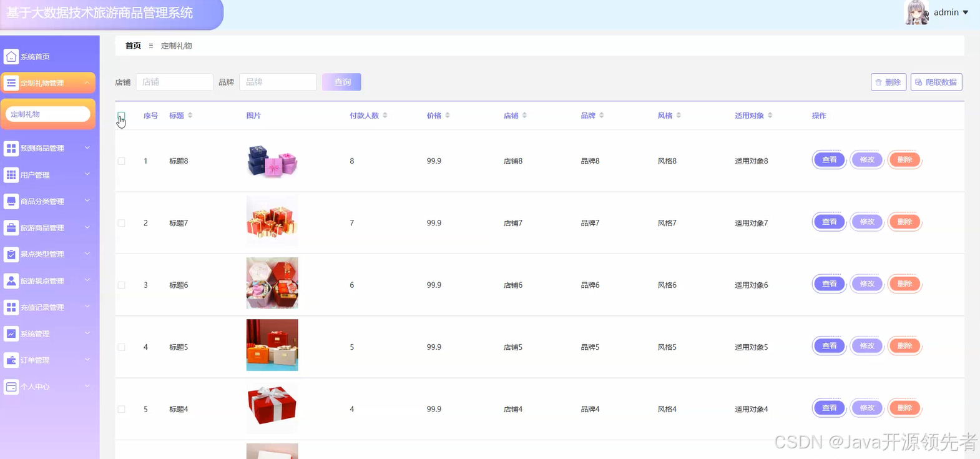Click the 景点类型管理 clipboard icon
Viewport: 980px width, 459px height.
(11, 254)
